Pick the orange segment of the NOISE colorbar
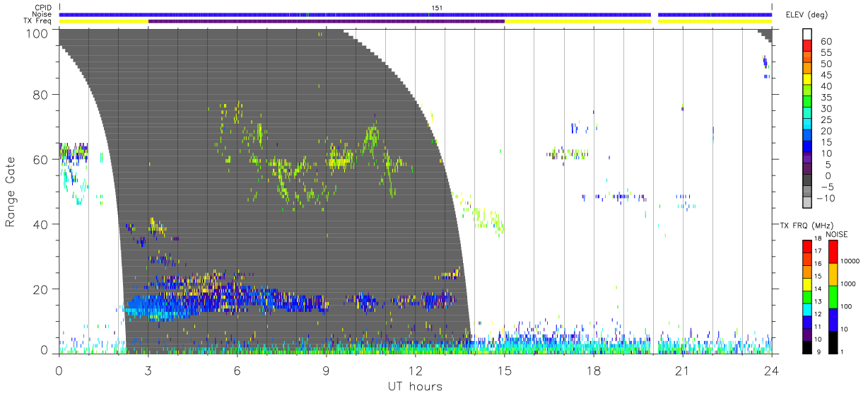868x401 pixels. 833,274
